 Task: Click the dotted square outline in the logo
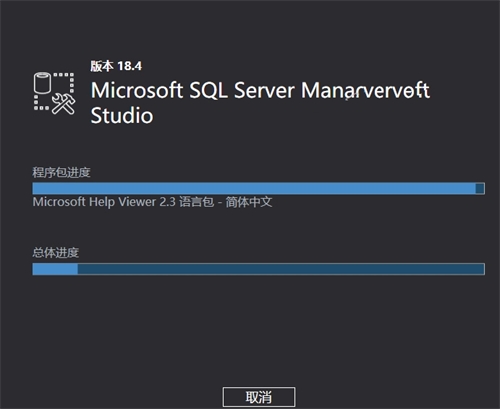tap(54, 91)
